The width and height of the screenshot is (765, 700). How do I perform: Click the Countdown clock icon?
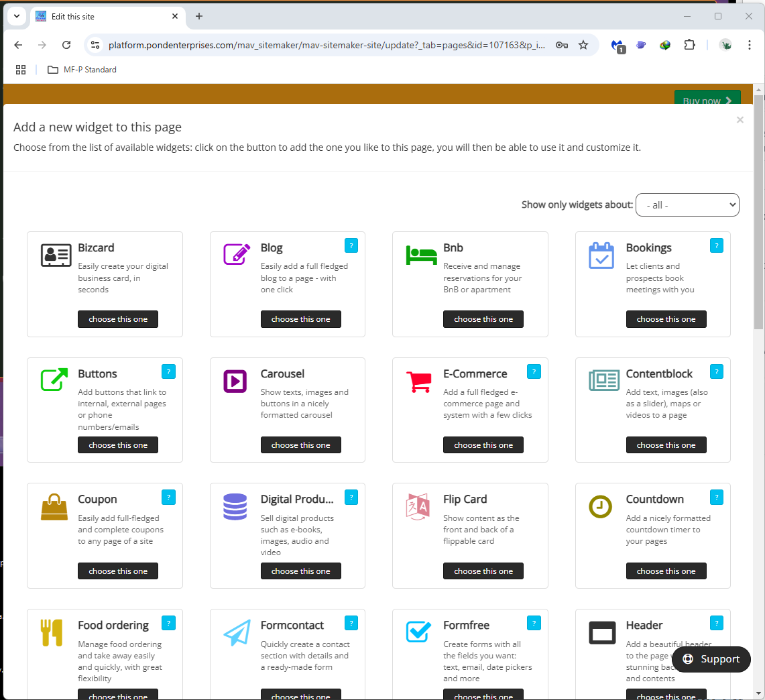(600, 507)
